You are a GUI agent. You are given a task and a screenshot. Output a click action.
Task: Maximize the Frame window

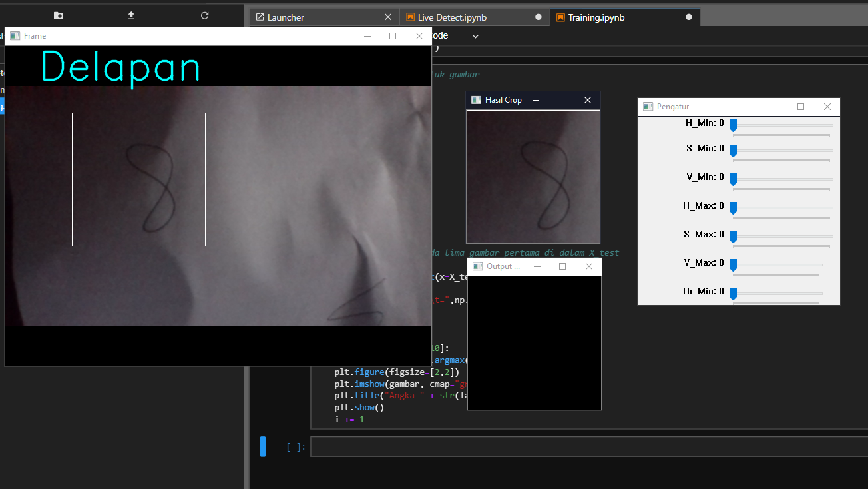[393, 36]
